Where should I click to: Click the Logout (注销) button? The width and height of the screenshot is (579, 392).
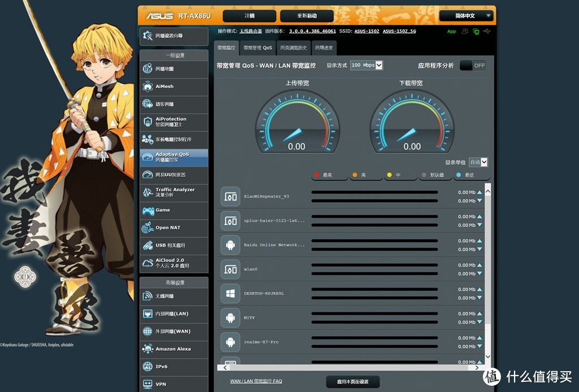click(x=249, y=16)
